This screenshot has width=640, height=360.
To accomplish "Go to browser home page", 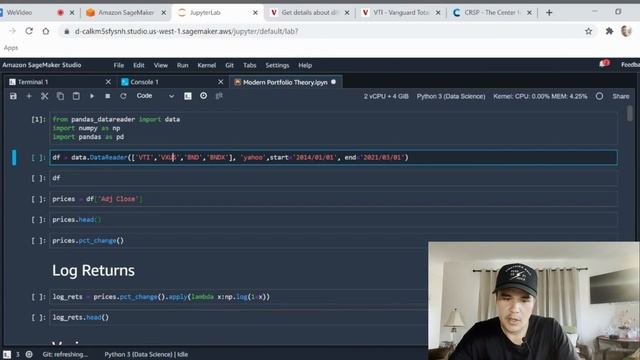I will (46, 31).
